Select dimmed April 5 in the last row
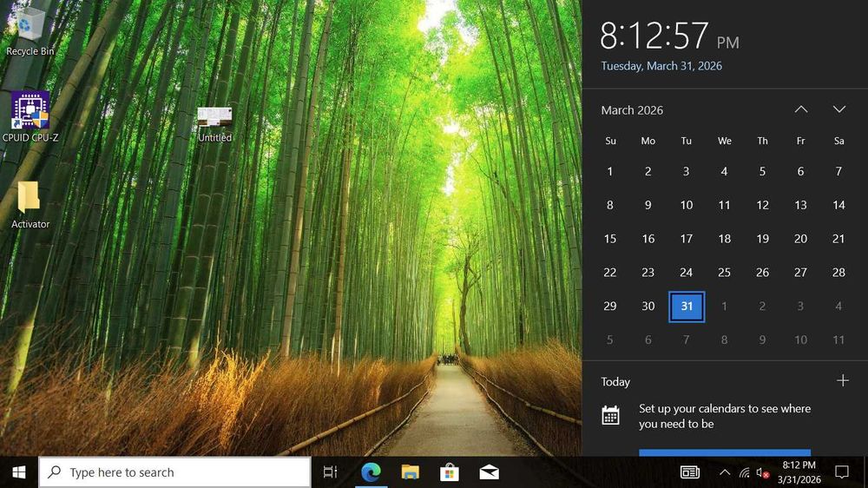 pyautogui.click(x=610, y=340)
